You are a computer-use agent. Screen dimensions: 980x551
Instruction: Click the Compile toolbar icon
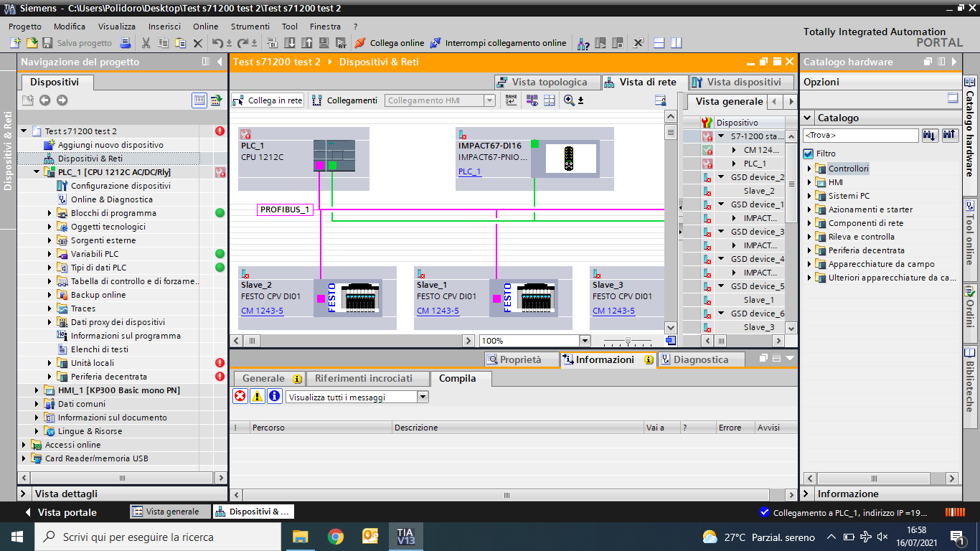[272, 43]
